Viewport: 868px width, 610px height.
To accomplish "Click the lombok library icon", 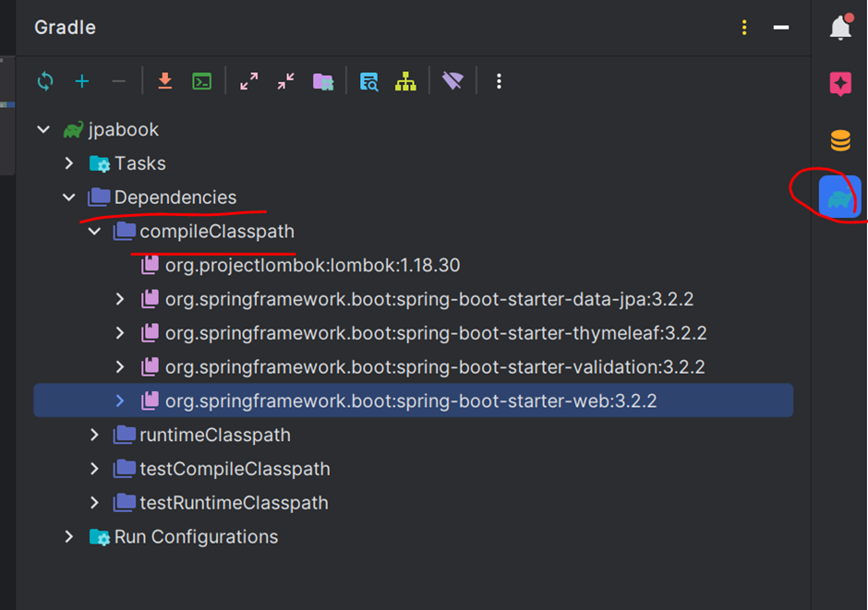I will [x=150, y=265].
